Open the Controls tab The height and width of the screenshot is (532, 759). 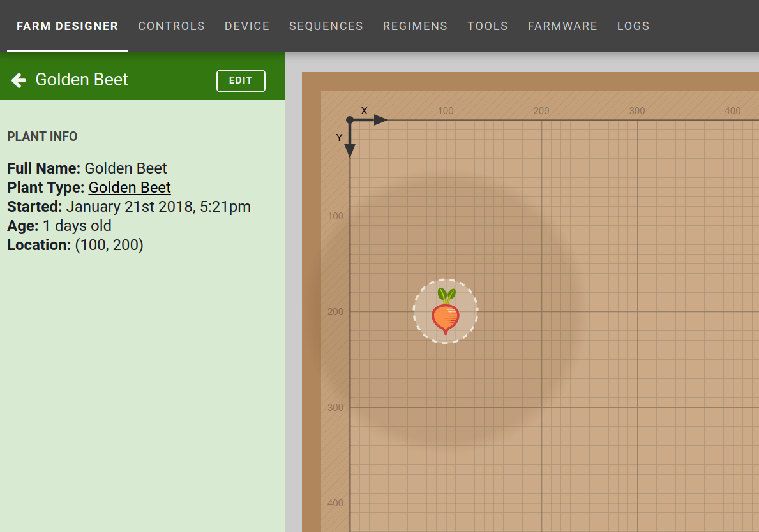click(x=171, y=26)
